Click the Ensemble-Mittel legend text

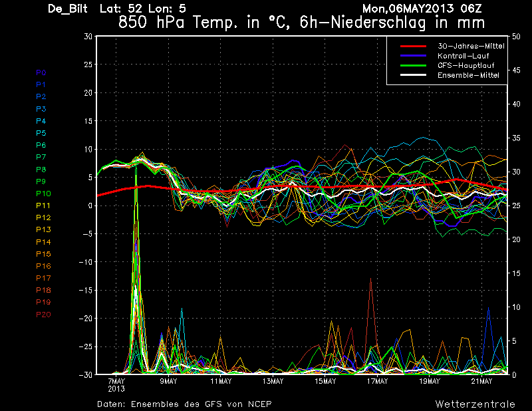(468, 75)
